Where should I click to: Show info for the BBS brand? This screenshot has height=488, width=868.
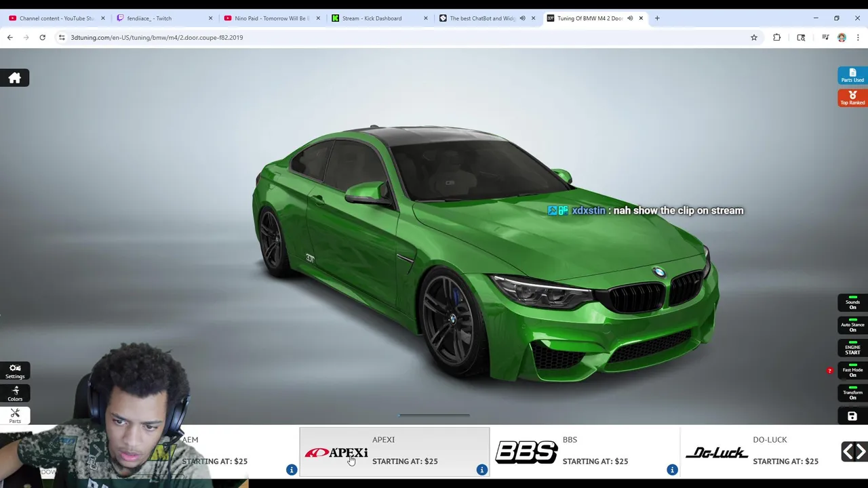pyautogui.click(x=672, y=470)
